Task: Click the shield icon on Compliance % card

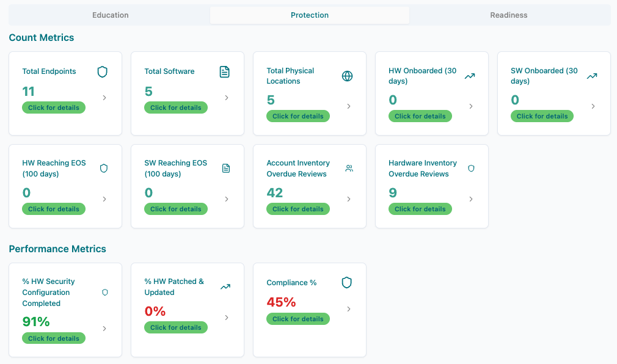Action: click(346, 283)
